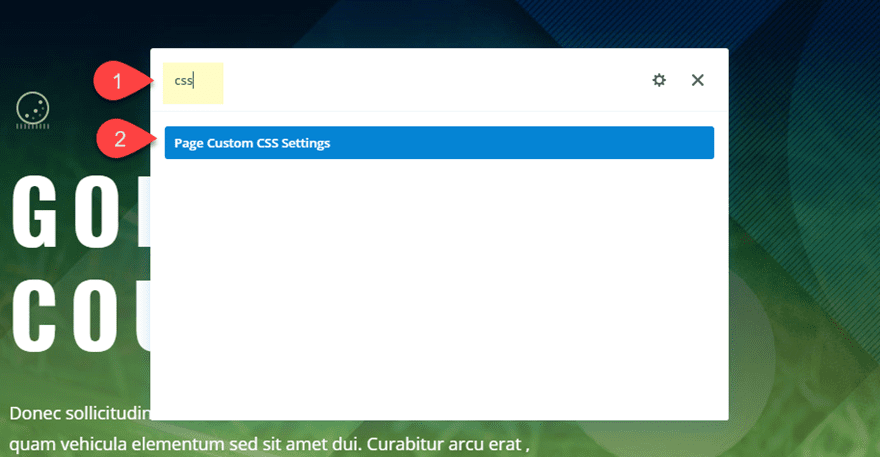Click the red annotation marker numbered 2
880x457 pixels.
coord(119,139)
